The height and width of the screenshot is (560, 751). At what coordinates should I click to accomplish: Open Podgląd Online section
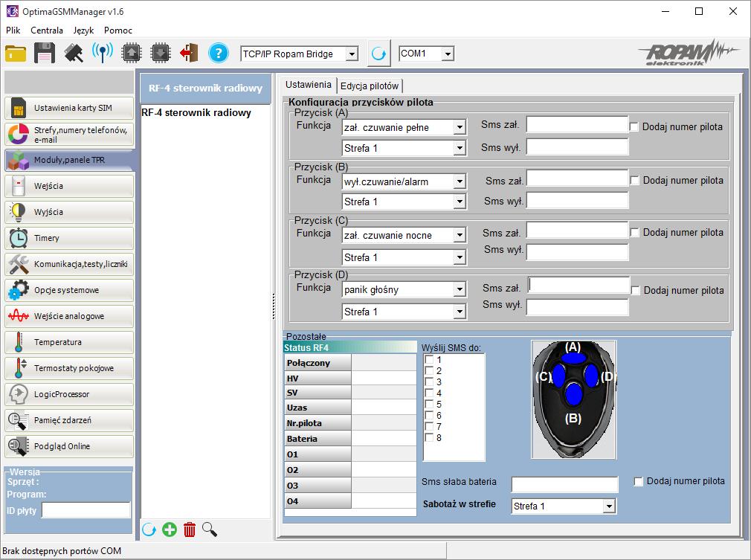click(69, 446)
